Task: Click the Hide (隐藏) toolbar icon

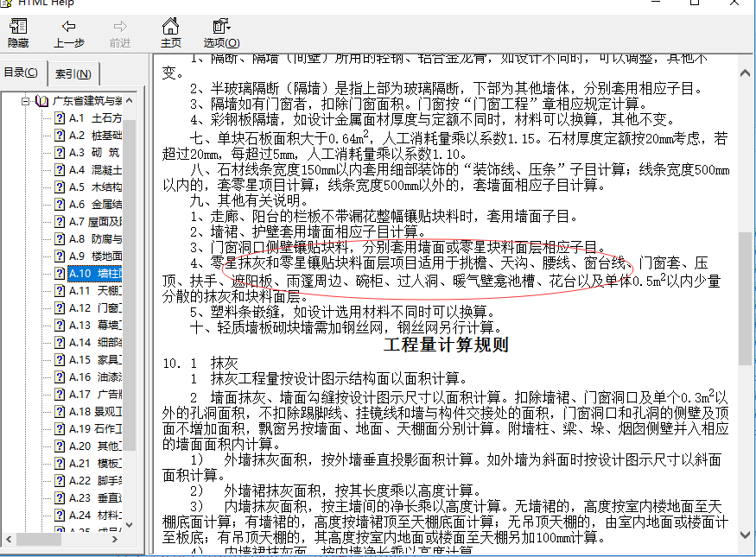Action: 18,33
